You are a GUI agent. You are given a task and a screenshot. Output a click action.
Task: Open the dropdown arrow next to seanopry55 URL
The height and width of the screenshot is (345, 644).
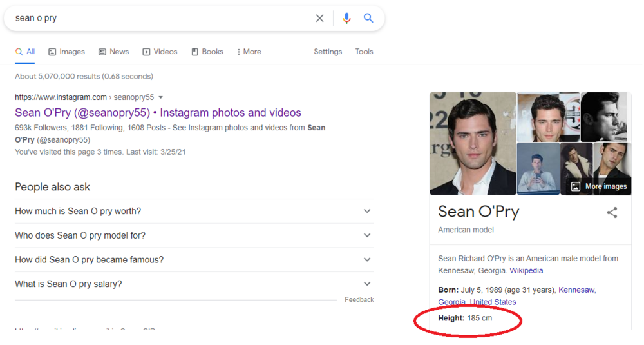(x=161, y=97)
